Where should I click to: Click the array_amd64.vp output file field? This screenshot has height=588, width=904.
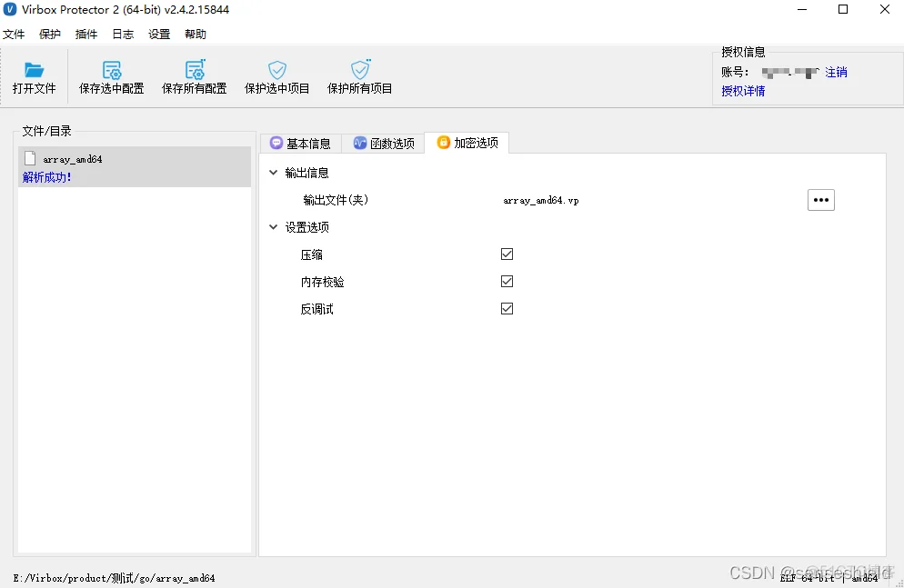(541, 201)
